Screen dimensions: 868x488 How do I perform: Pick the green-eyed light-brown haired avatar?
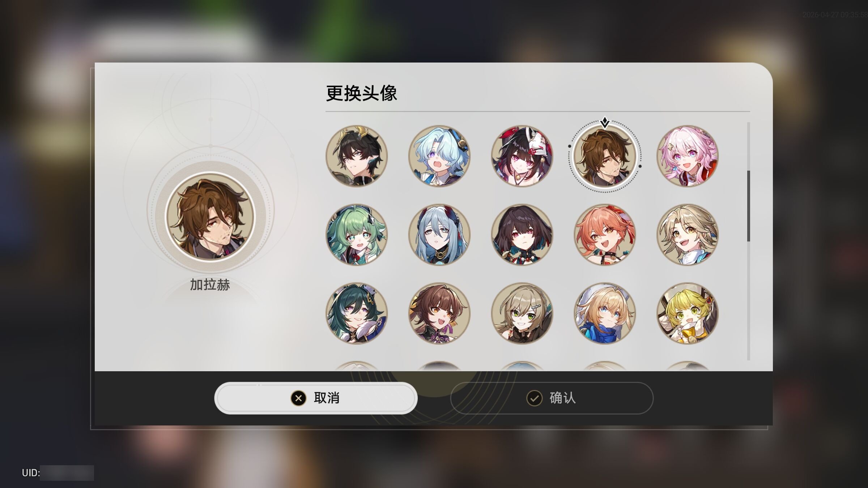click(522, 313)
